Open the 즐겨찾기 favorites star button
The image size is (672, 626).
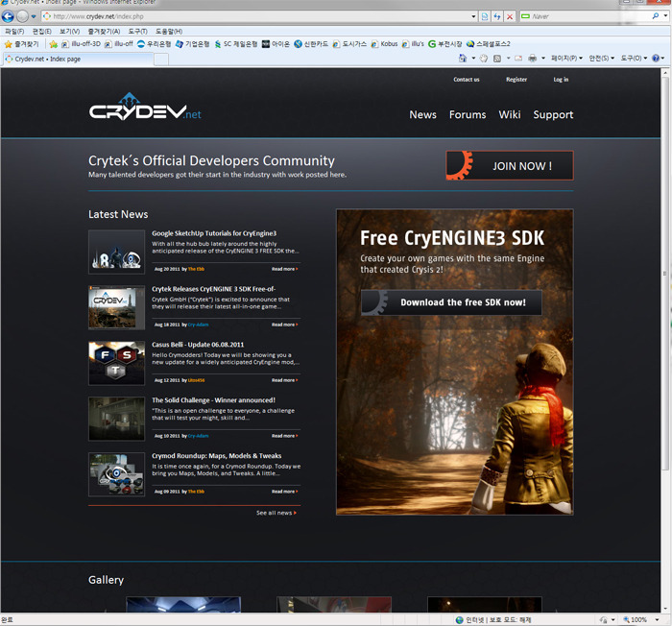(21, 44)
